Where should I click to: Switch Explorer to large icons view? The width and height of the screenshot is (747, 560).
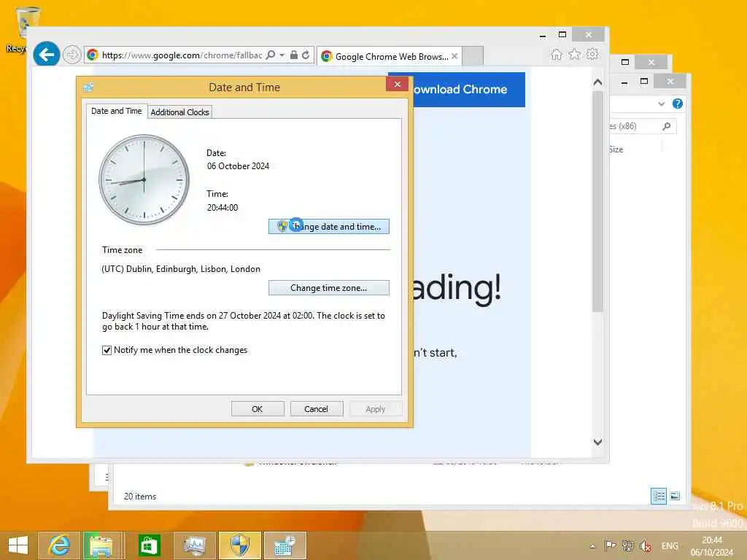pyautogui.click(x=675, y=496)
